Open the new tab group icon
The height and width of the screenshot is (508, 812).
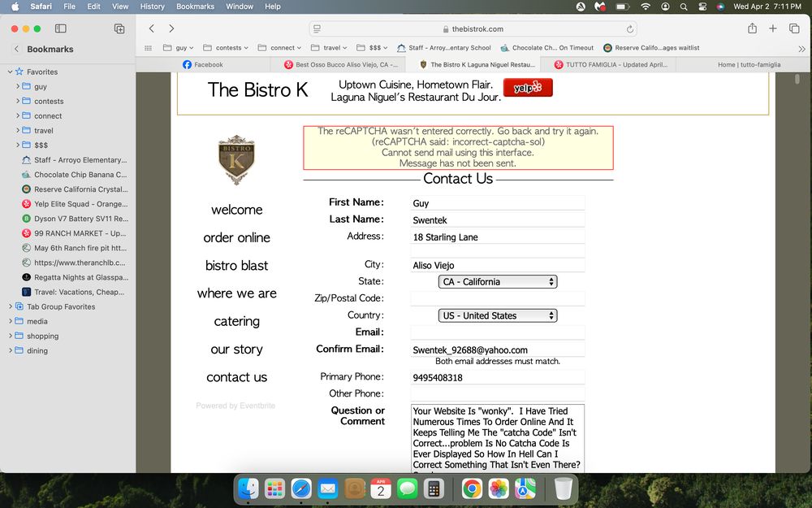119,28
